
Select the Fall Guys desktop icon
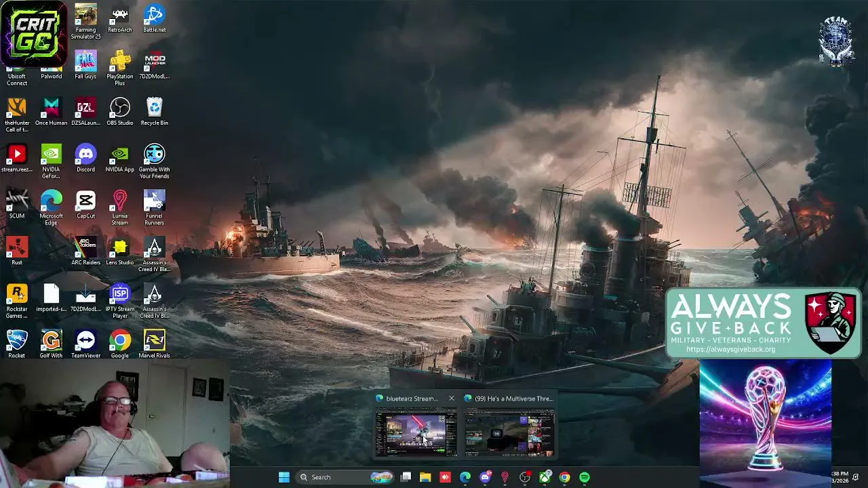click(85, 65)
